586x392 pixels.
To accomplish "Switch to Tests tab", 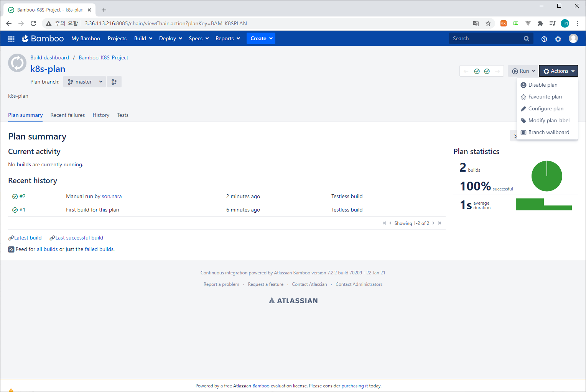I will [123, 115].
